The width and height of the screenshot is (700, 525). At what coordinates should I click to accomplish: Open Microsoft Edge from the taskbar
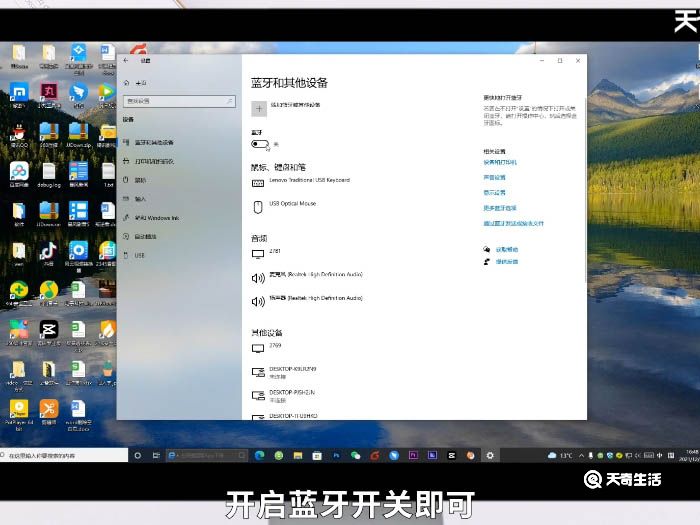pyautogui.click(x=259, y=455)
